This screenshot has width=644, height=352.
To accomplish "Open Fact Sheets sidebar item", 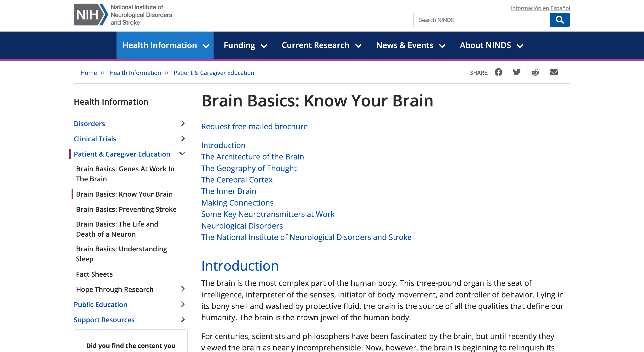I will click(x=94, y=274).
